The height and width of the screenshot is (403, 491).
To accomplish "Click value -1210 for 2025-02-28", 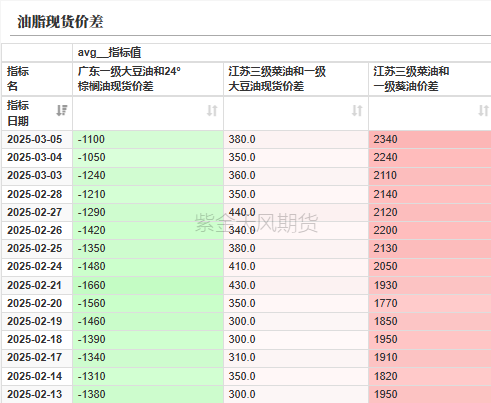I will [91, 194].
